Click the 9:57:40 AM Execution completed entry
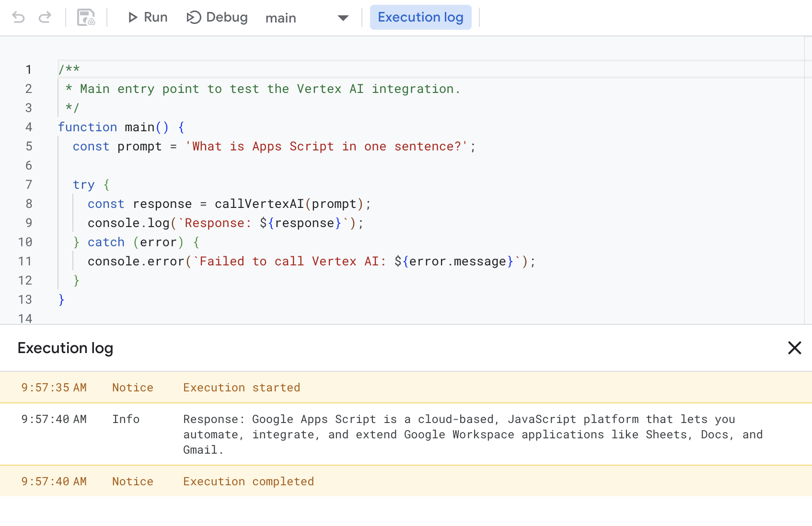The width and height of the screenshot is (812, 526). click(248, 481)
